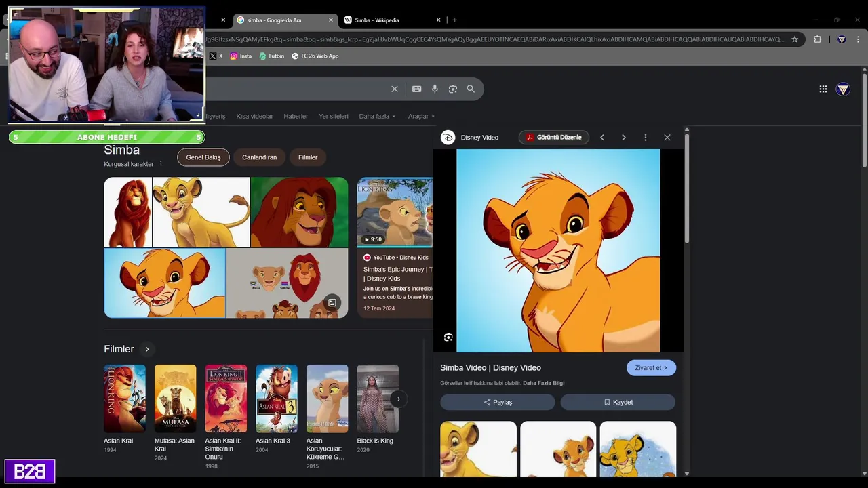Click the browser address bar URL

[x=494, y=39]
